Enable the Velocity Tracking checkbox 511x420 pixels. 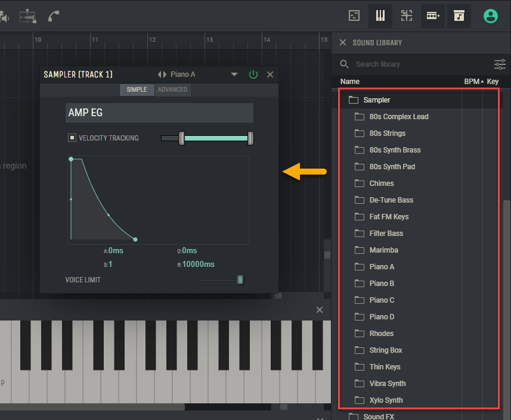click(x=72, y=138)
